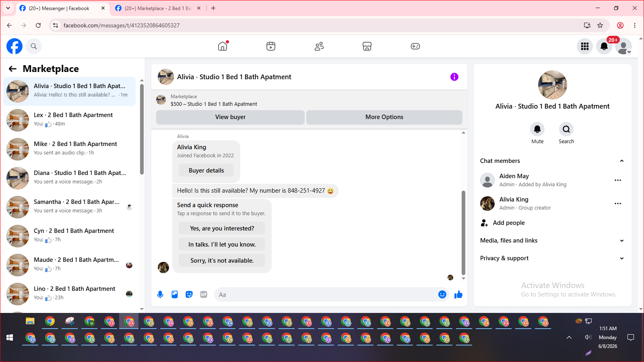This screenshot has height=362, width=644.
Task: Click the More Options button
Action: 384,117
